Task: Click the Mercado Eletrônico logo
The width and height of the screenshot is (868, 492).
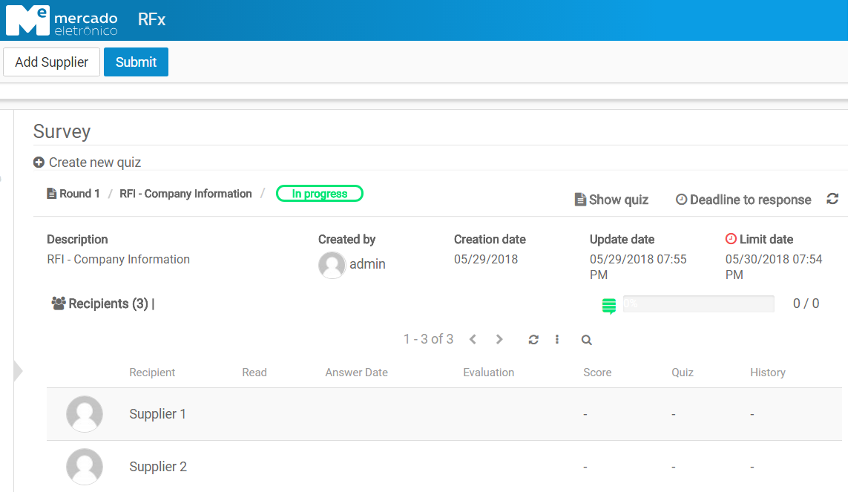Action: point(62,20)
